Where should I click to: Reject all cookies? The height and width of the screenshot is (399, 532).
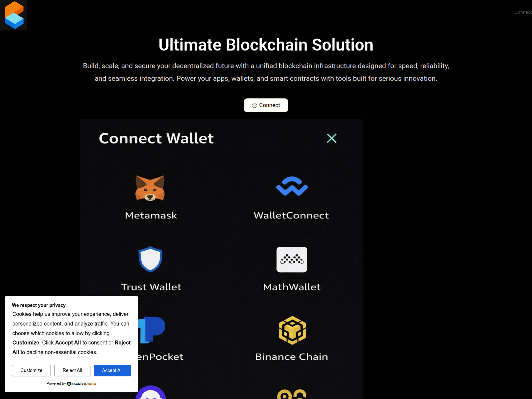coord(72,370)
